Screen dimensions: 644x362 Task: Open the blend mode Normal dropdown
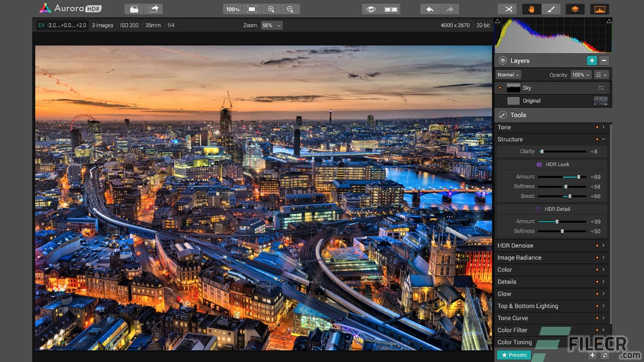(x=508, y=74)
